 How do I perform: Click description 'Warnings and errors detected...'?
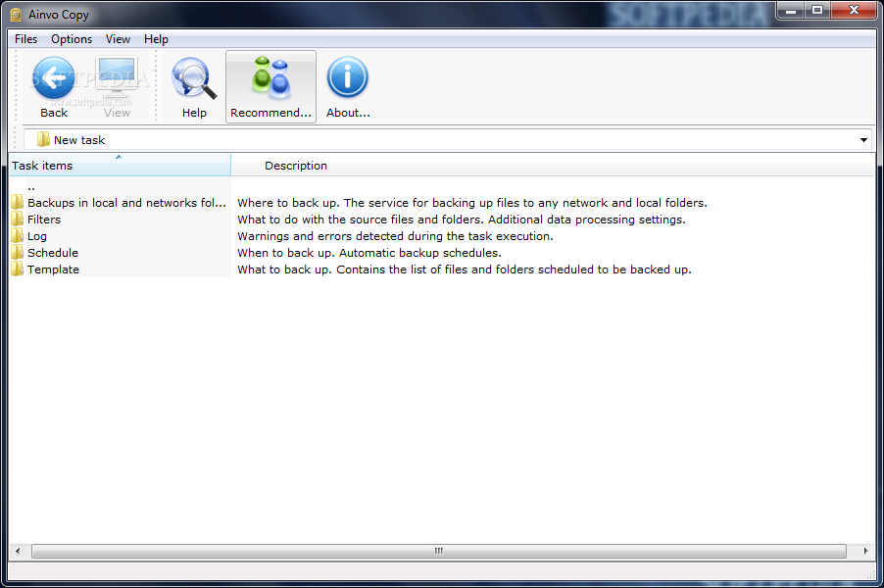[395, 236]
